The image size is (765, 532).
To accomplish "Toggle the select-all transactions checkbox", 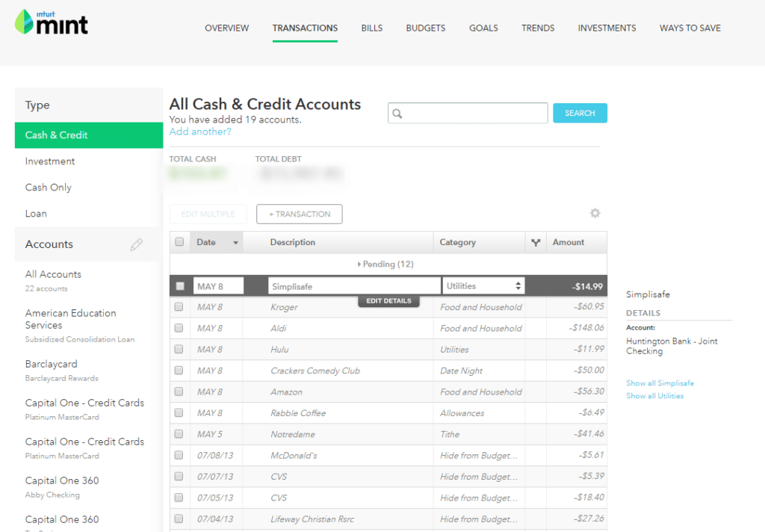I will [x=179, y=242].
